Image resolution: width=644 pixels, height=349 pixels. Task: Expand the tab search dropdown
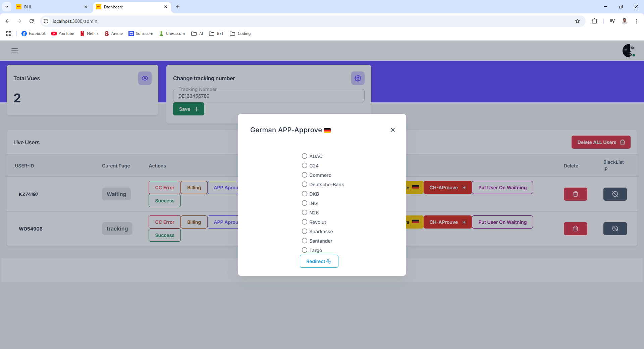pos(7,7)
